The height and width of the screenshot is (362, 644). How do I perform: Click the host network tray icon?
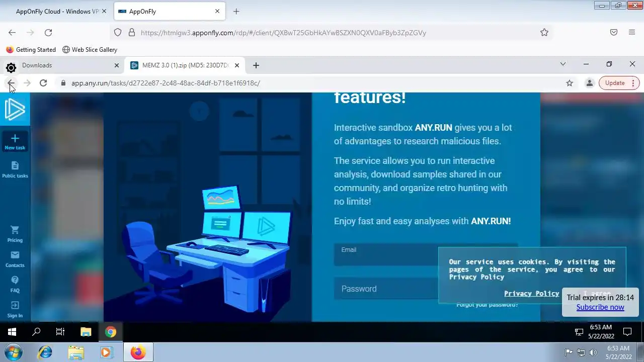pyautogui.click(x=581, y=352)
